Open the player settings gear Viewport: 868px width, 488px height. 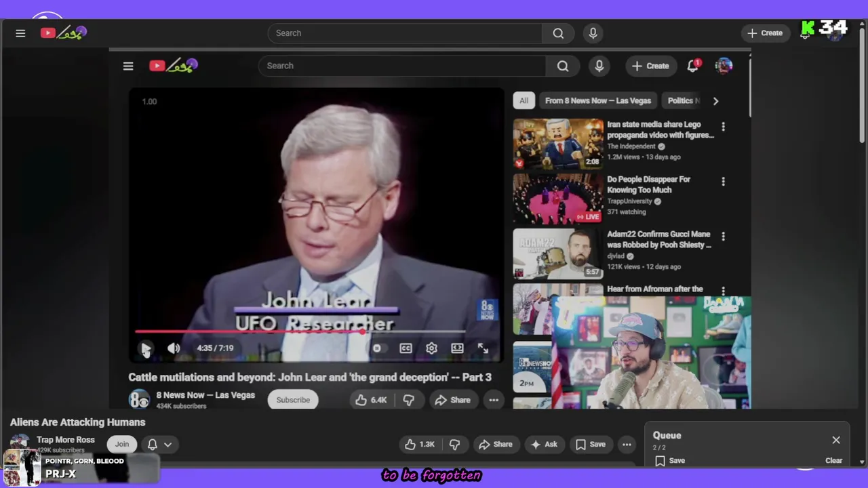tap(431, 348)
